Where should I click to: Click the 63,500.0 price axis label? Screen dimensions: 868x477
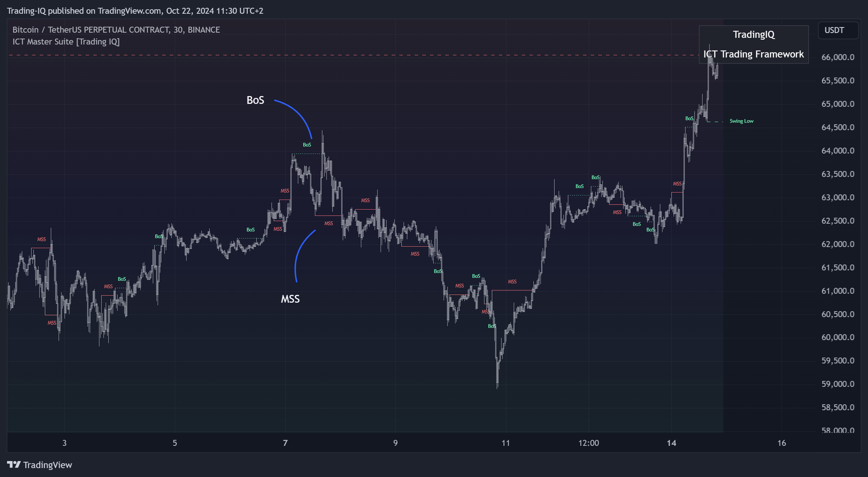click(838, 174)
